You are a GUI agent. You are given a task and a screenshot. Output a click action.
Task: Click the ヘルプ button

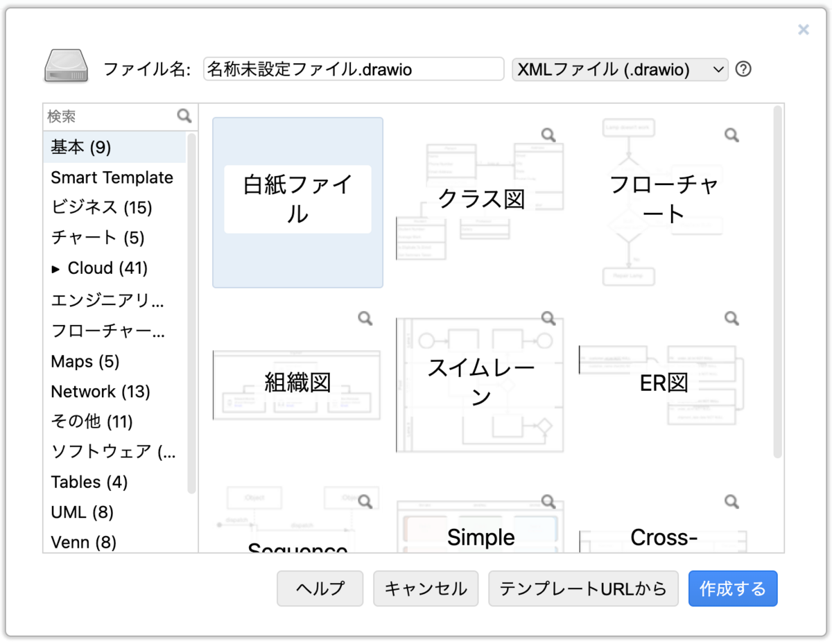[320, 589]
